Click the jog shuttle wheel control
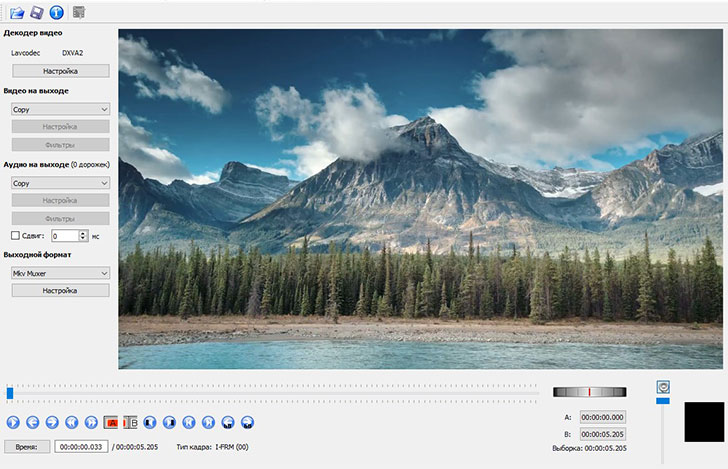 click(589, 392)
